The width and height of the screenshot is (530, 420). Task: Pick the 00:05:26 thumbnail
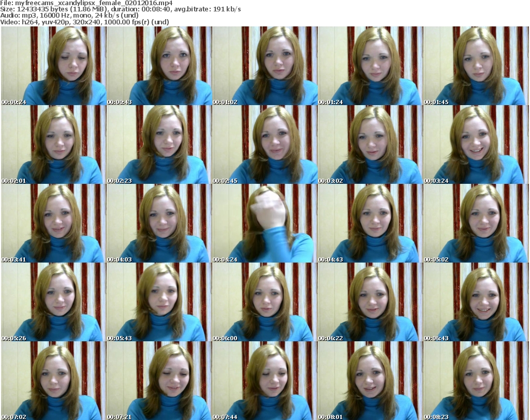point(53,302)
